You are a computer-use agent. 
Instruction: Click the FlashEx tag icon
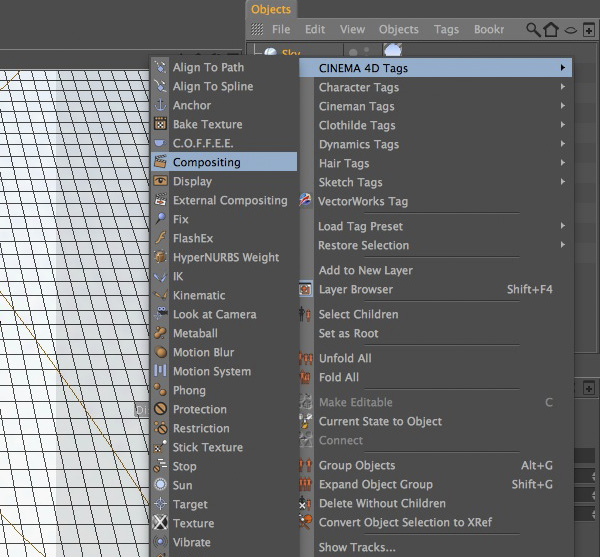(x=160, y=238)
